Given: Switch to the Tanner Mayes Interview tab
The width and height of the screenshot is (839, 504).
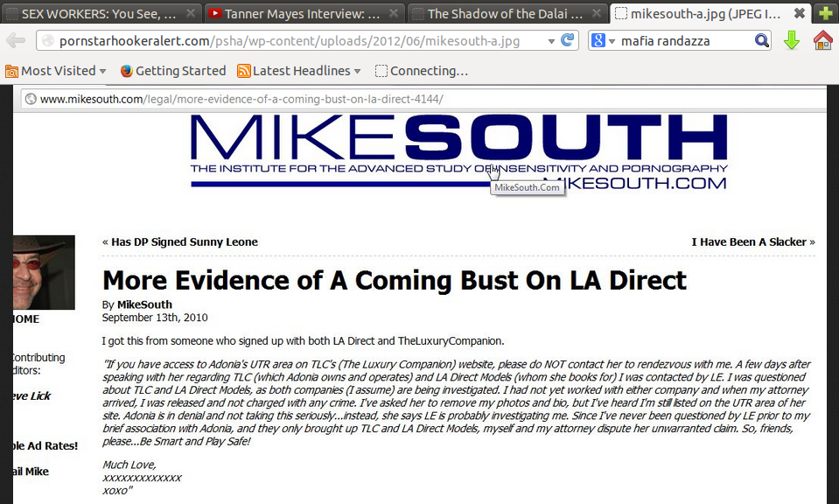Looking at the screenshot, I should point(304,13).
